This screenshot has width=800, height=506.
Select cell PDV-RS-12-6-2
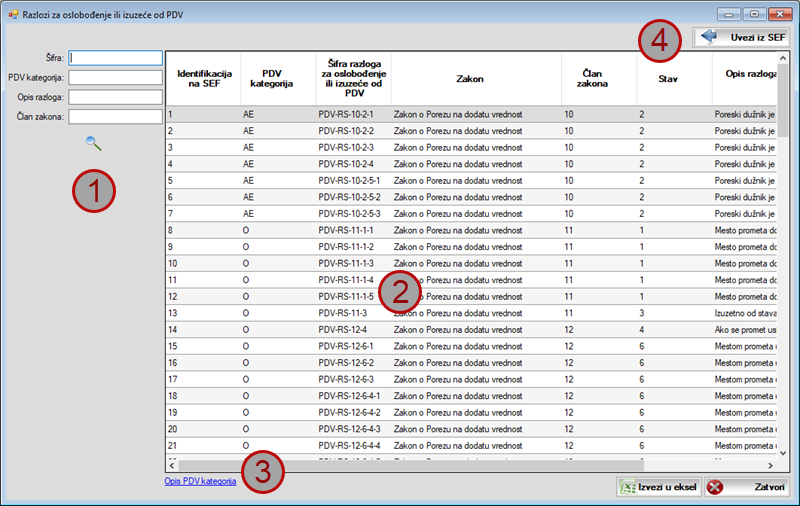(354, 363)
